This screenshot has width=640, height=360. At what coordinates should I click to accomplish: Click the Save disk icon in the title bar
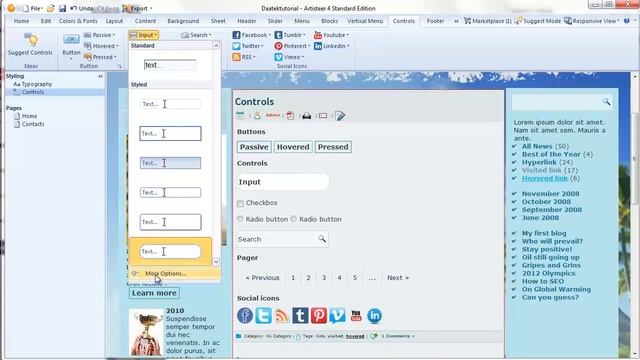click(62, 8)
